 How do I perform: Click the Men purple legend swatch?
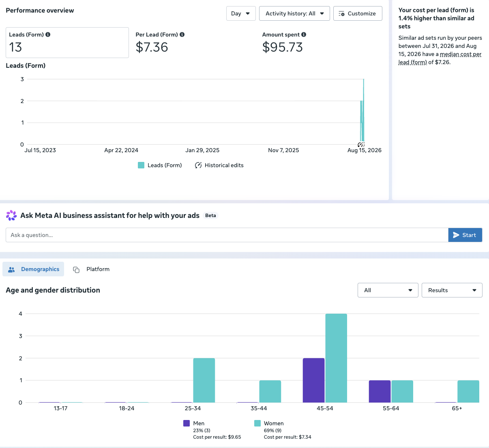point(187,423)
